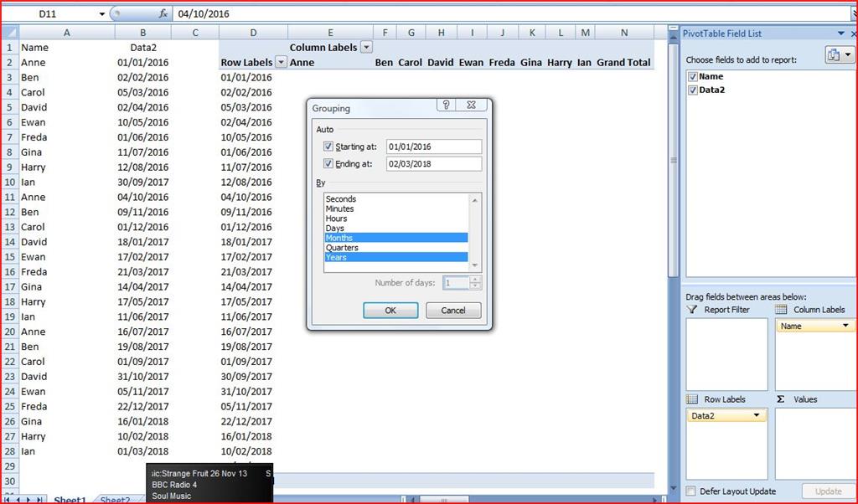The height and width of the screenshot is (504, 858).
Task: Select column A header
Action: pyautogui.click(x=67, y=33)
